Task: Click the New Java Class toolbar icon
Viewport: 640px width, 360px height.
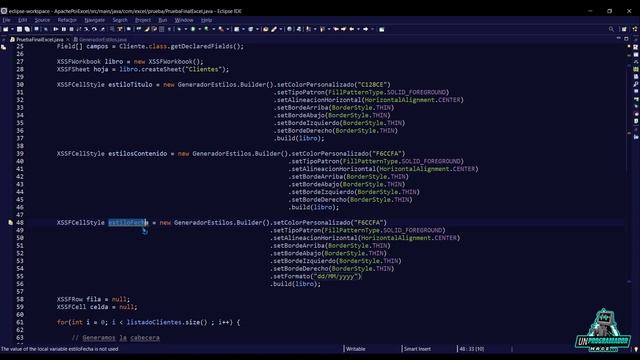Action: point(251,29)
